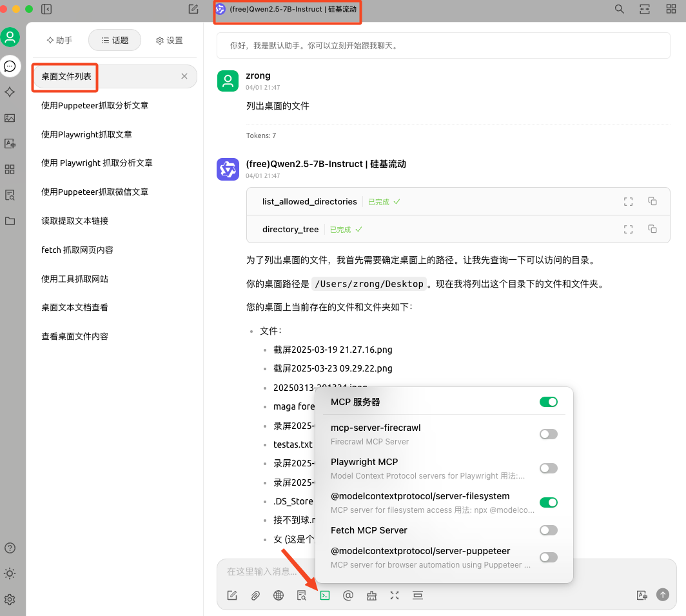Screen dimensions: 686x616
Task: Click the translate icon in the input bar
Action: (x=642, y=595)
